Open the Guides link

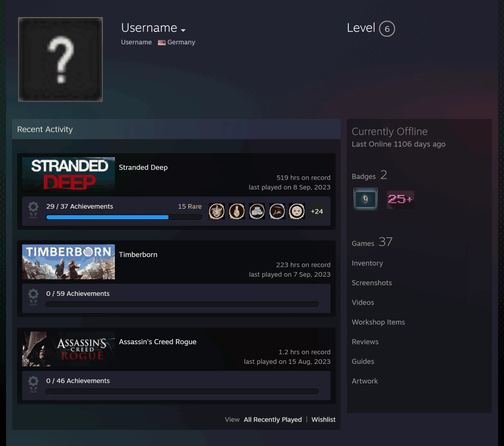click(363, 361)
